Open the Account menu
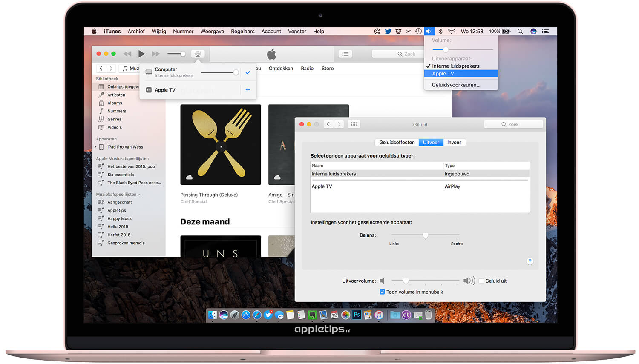The height and width of the screenshot is (364, 639). 271,31
